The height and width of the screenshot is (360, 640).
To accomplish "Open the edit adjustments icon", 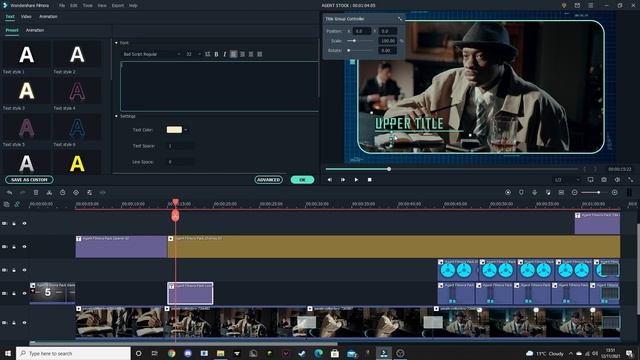I will [89, 192].
